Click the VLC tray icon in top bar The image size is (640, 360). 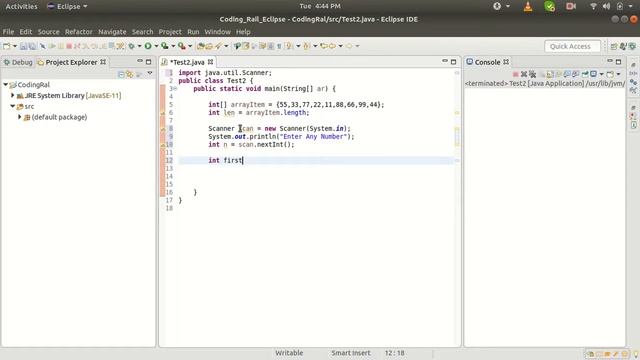(528, 6)
